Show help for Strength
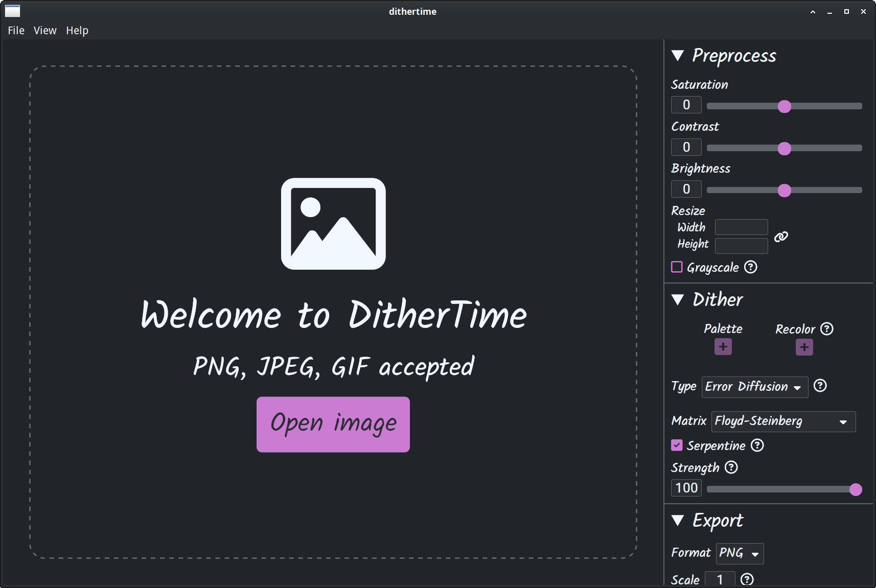The width and height of the screenshot is (876, 588). (732, 467)
